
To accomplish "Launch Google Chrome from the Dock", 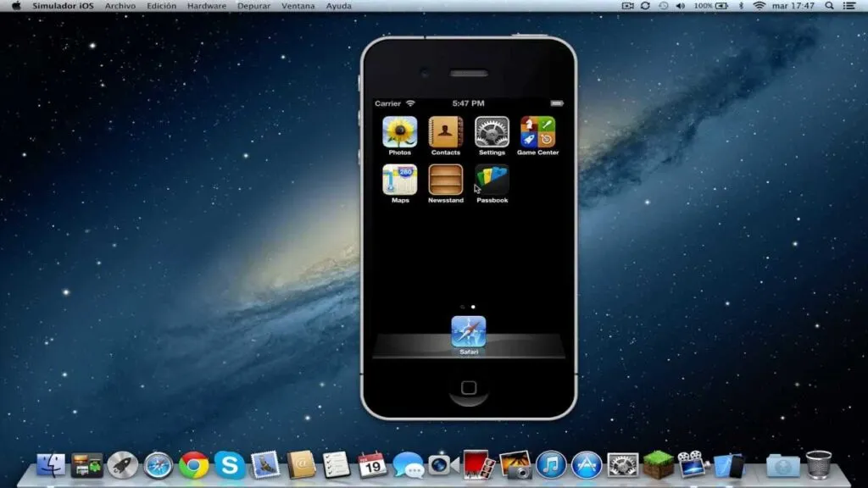I will tap(194, 465).
